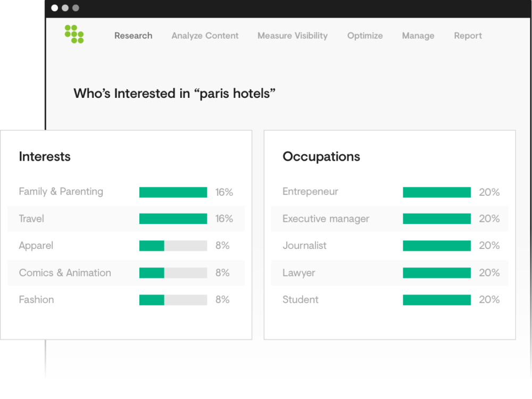The width and height of the screenshot is (532, 399).
Task: Click the green dotted logo icon
Action: (x=74, y=34)
